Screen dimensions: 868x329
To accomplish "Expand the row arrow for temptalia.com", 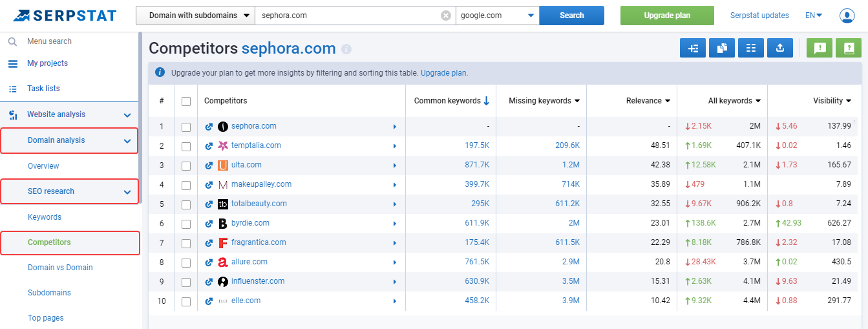I will point(395,146).
